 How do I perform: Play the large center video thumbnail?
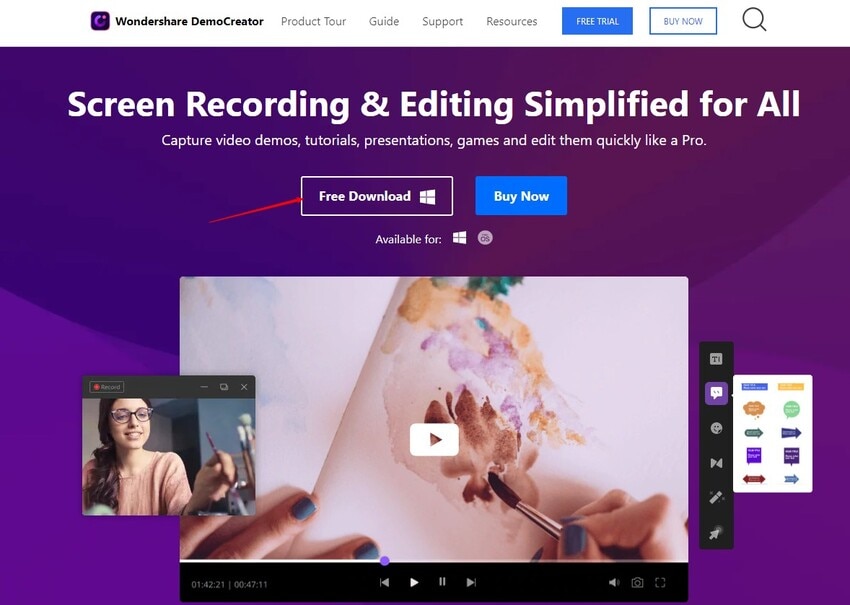(434, 439)
